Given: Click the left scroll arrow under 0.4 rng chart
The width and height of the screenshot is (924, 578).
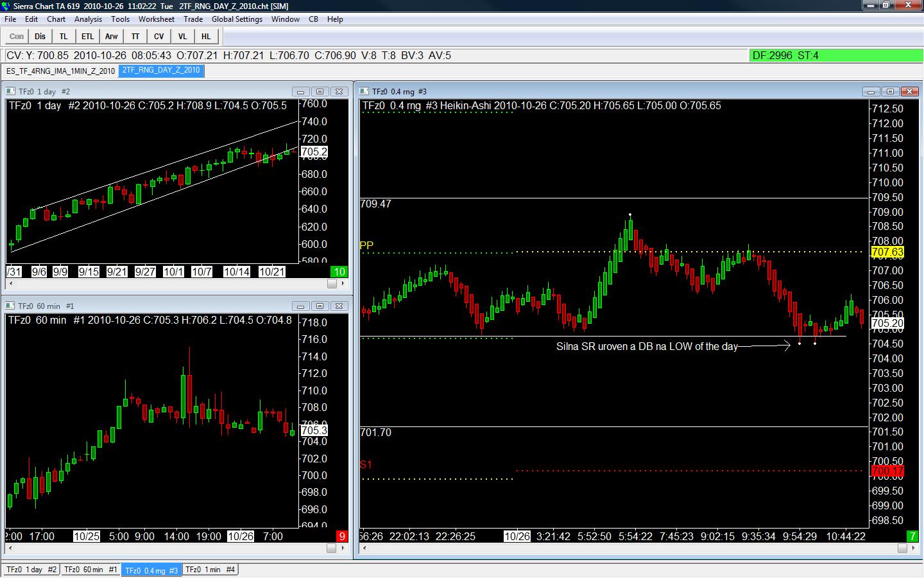Looking at the screenshot, I should tap(365, 548).
